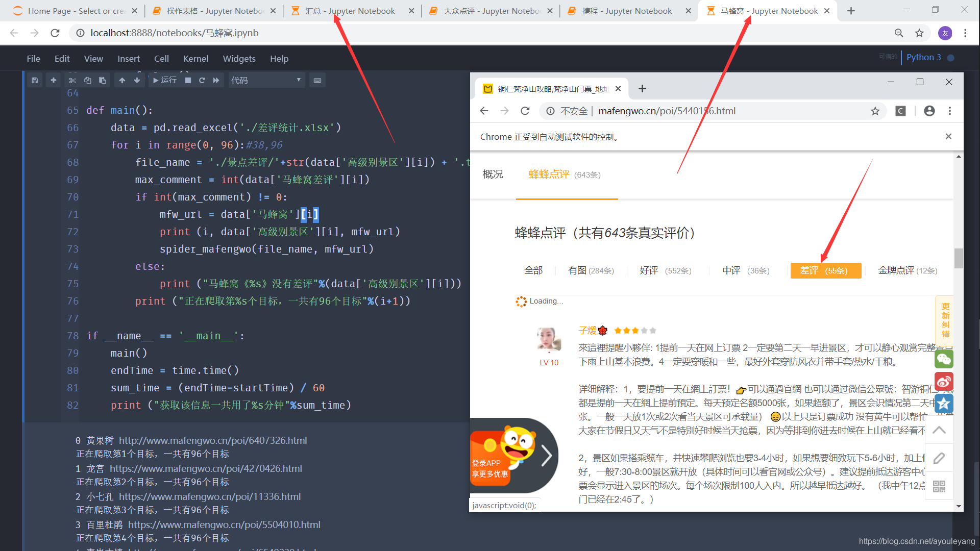980x551 pixels.
Task: Switch to the 汇总 Jupyter Notebook tab
Action: (352, 11)
